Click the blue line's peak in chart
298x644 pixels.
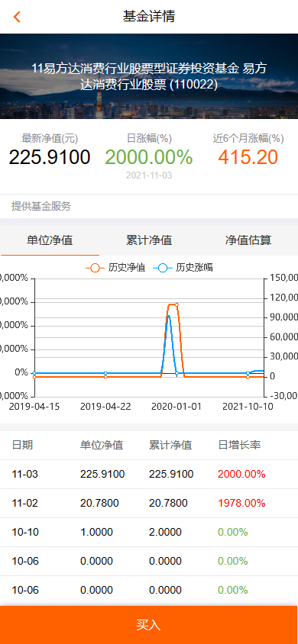[x=169, y=316]
